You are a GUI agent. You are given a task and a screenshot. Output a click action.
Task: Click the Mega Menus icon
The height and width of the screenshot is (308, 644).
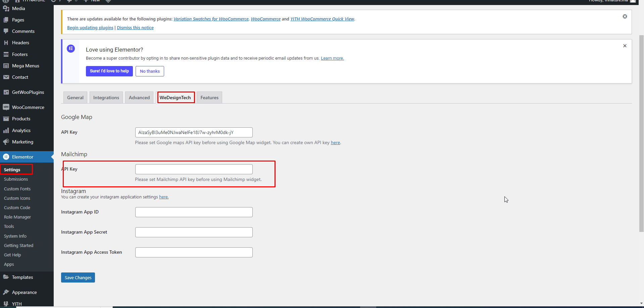6,66
